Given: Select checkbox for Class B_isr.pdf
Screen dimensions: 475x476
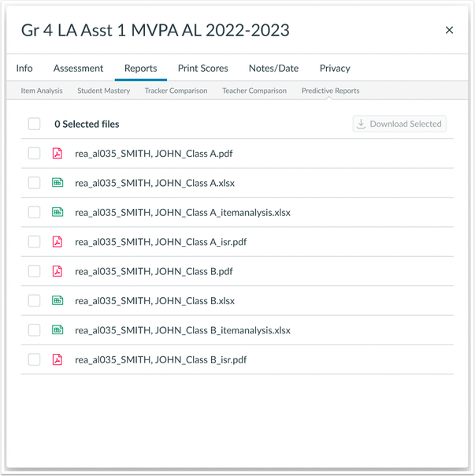Looking at the screenshot, I should tap(34, 359).
